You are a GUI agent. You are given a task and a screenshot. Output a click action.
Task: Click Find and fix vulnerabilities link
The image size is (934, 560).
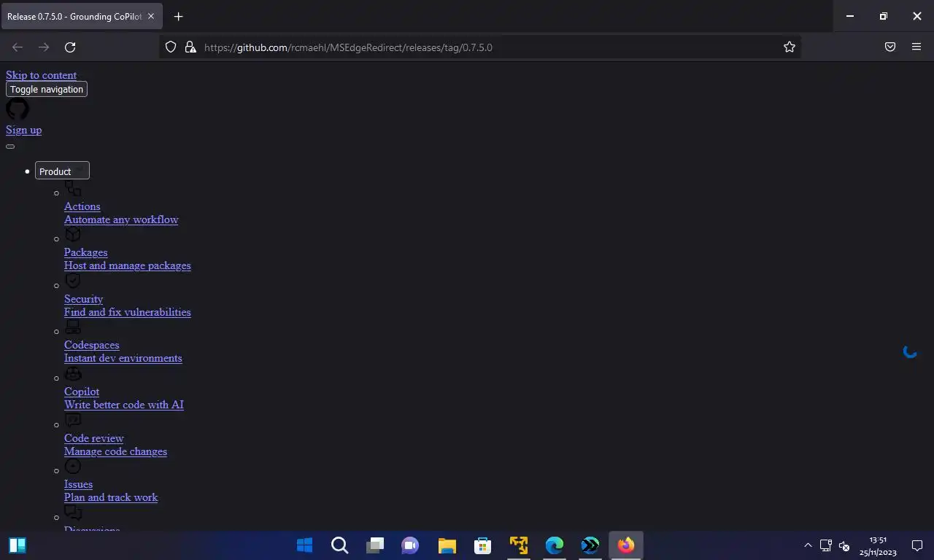[128, 312]
